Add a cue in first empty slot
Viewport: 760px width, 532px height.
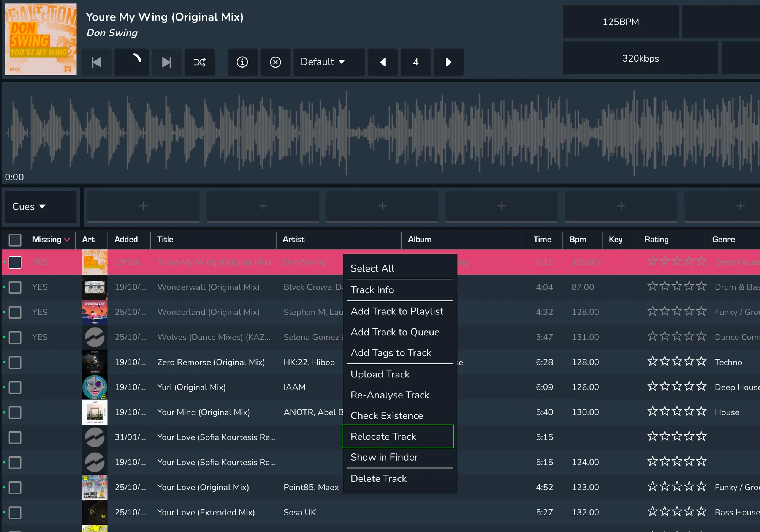click(x=143, y=206)
